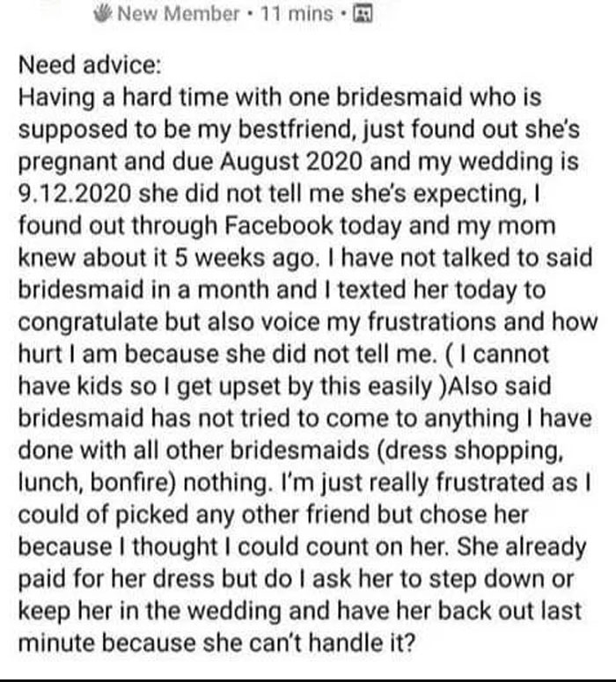Screen dimensions: 616x682
Task: Click the "Need advice:" heading line
Action: point(77,64)
